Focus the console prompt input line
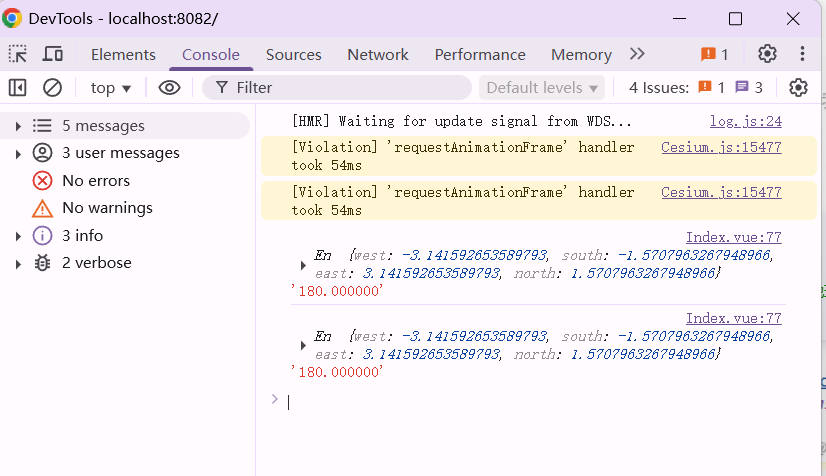The width and height of the screenshot is (826, 476). (x=537, y=402)
